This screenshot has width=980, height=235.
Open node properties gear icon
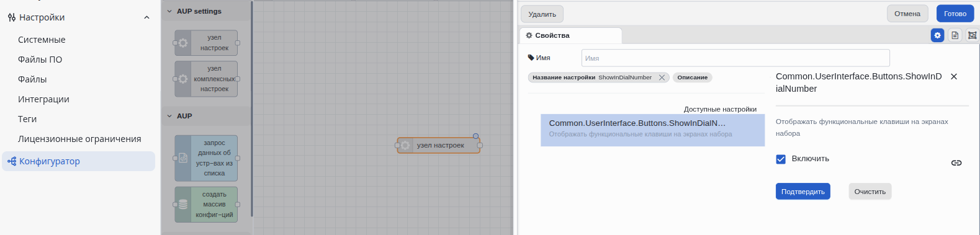(937, 35)
